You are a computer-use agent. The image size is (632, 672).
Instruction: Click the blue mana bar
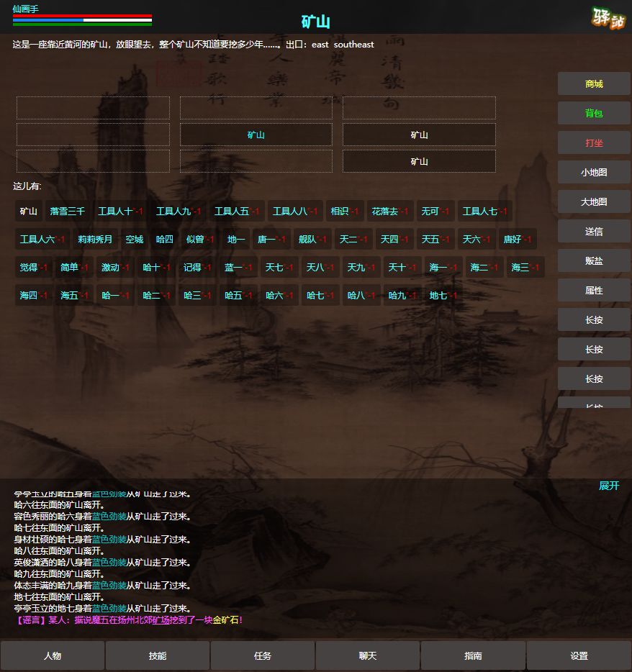82,20
